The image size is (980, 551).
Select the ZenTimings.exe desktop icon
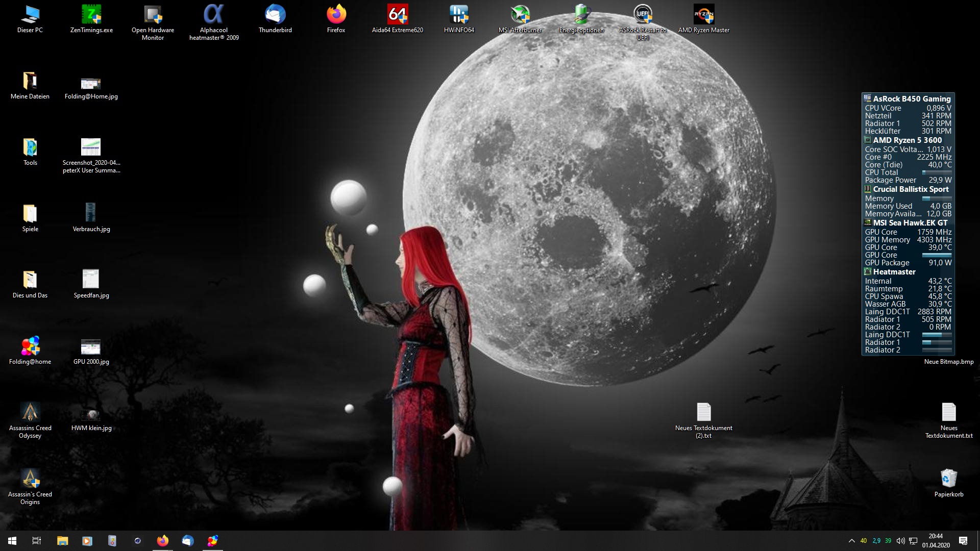tap(91, 15)
